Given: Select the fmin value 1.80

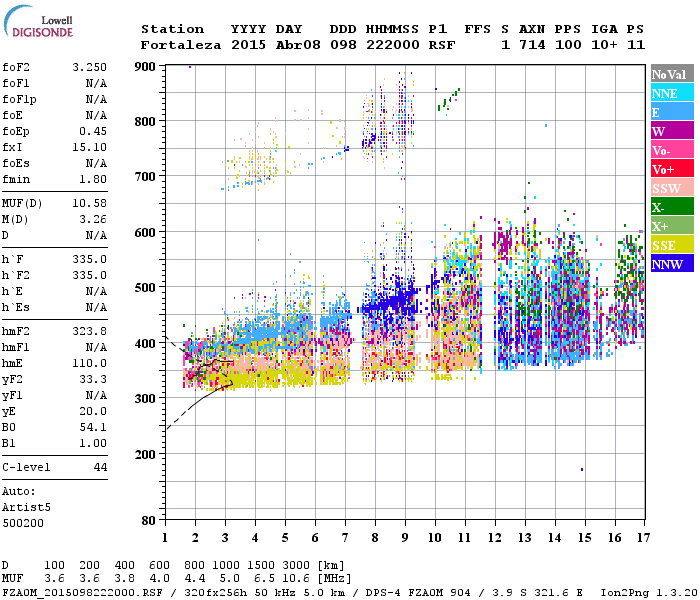Looking at the screenshot, I should point(93,179).
